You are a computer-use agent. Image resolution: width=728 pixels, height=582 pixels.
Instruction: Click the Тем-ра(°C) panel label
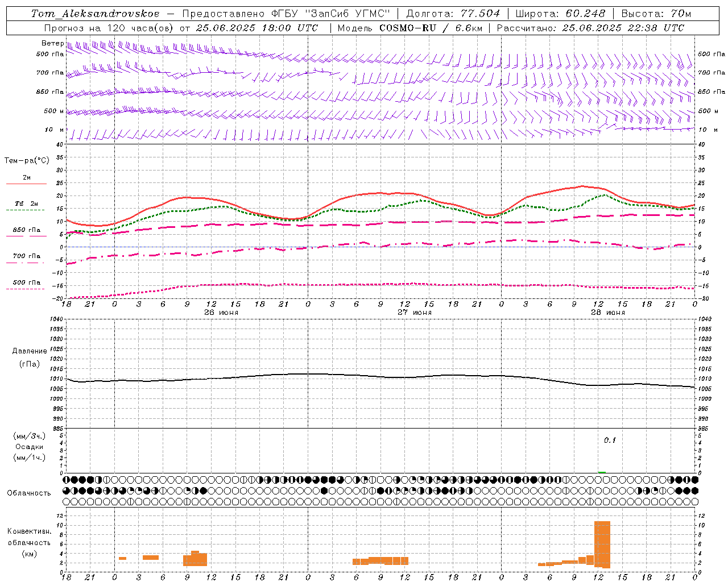(x=27, y=161)
